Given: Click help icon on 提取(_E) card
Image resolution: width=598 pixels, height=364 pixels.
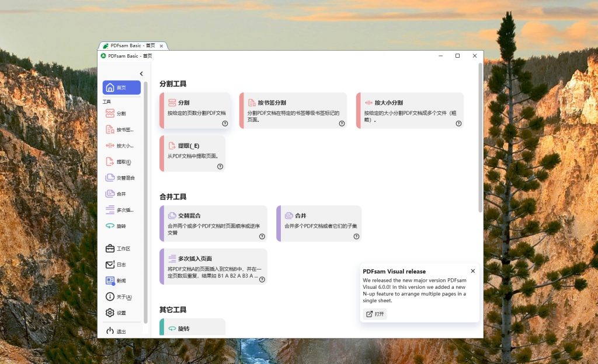Looking at the screenshot, I should click(220, 166).
